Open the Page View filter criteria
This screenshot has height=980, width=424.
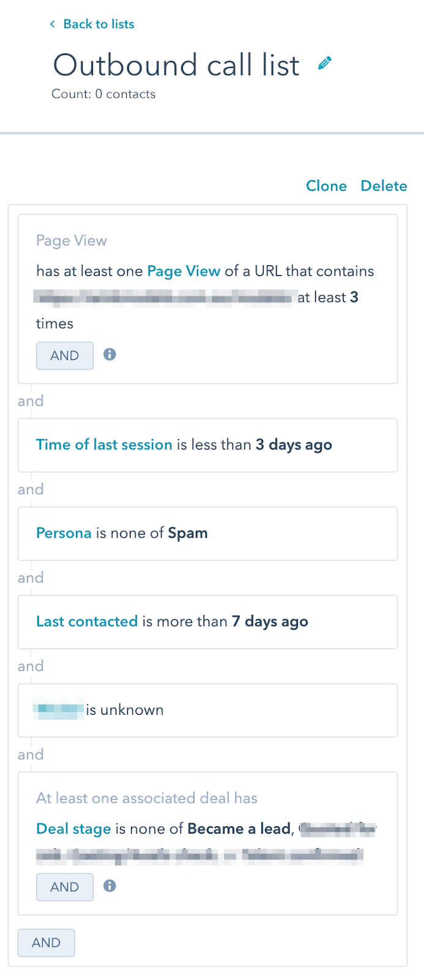pyautogui.click(x=184, y=271)
